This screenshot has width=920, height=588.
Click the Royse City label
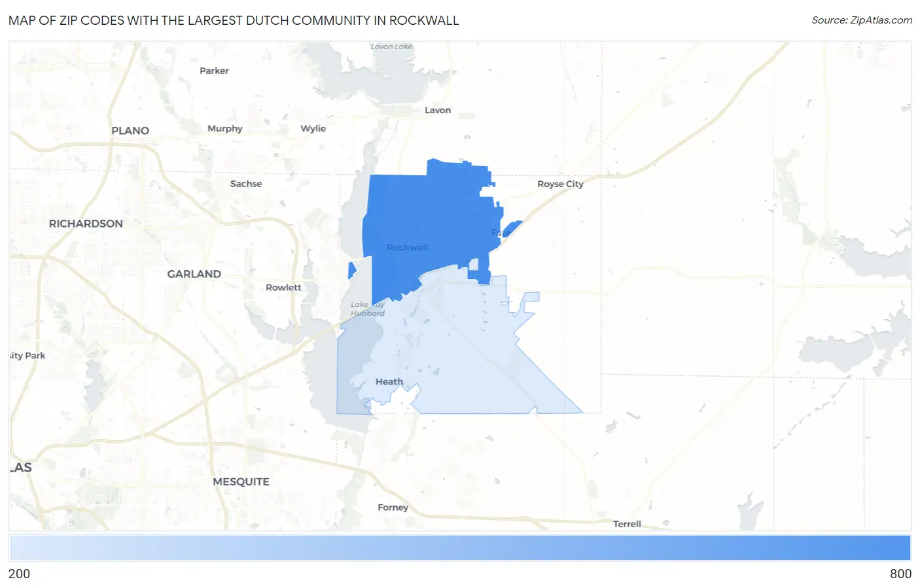click(560, 184)
